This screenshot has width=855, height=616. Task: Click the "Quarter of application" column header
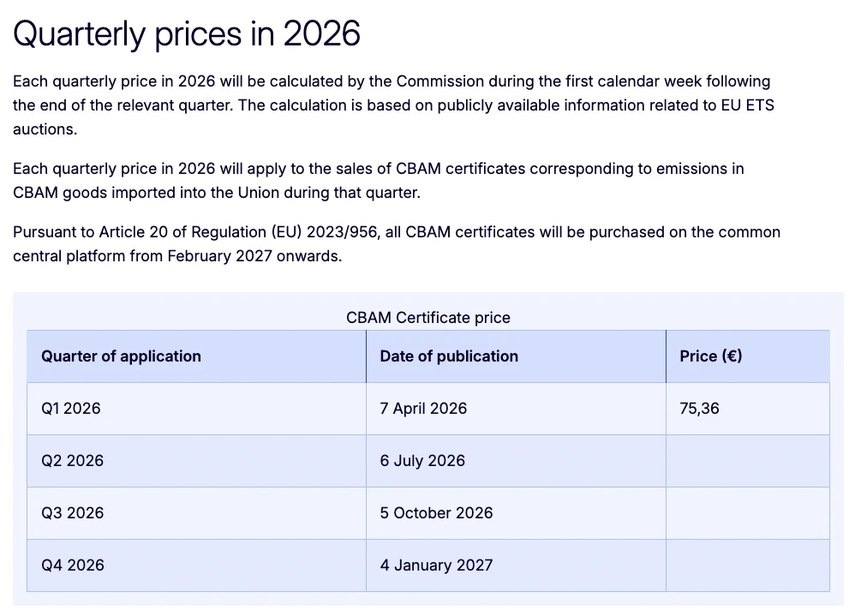point(121,356)
